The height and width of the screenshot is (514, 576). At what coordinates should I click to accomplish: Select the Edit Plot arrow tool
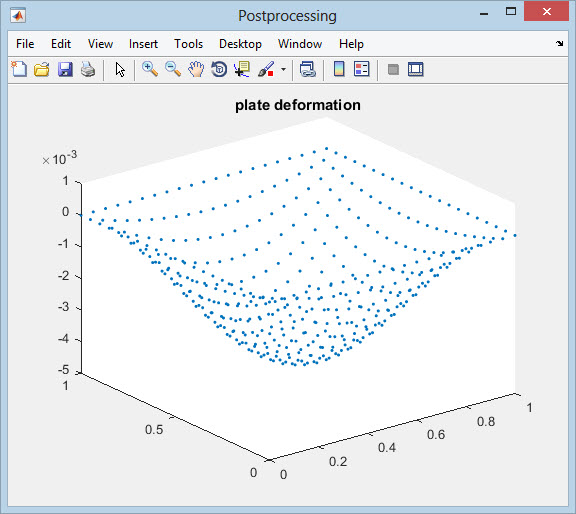tap(120, 69)
